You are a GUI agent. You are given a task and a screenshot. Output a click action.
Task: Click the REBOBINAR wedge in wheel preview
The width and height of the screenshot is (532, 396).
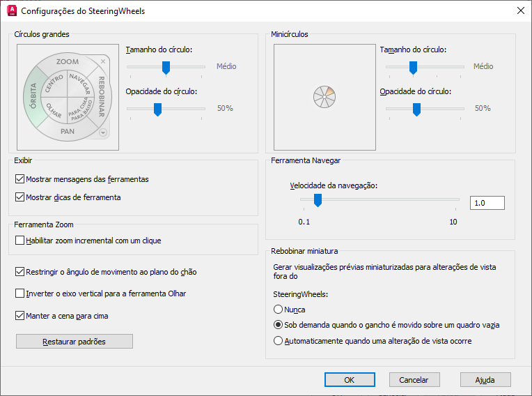click(x=102, y=96)
